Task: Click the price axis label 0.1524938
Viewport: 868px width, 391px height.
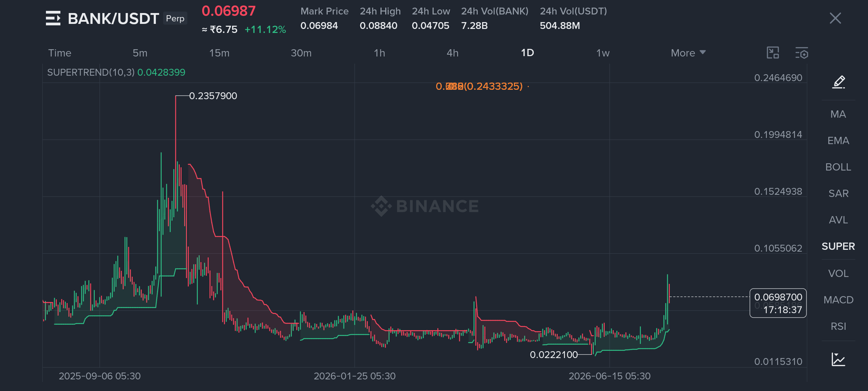Action: [778, 192]
